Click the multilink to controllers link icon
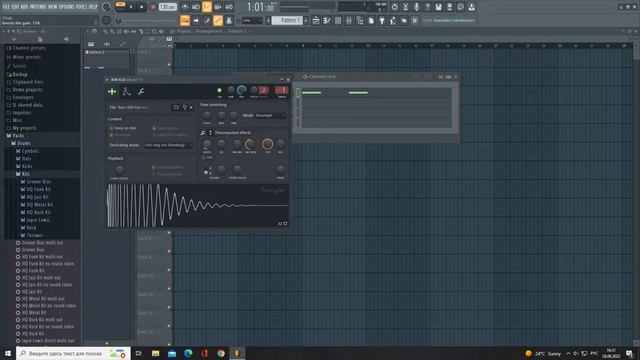 (218, 20)
